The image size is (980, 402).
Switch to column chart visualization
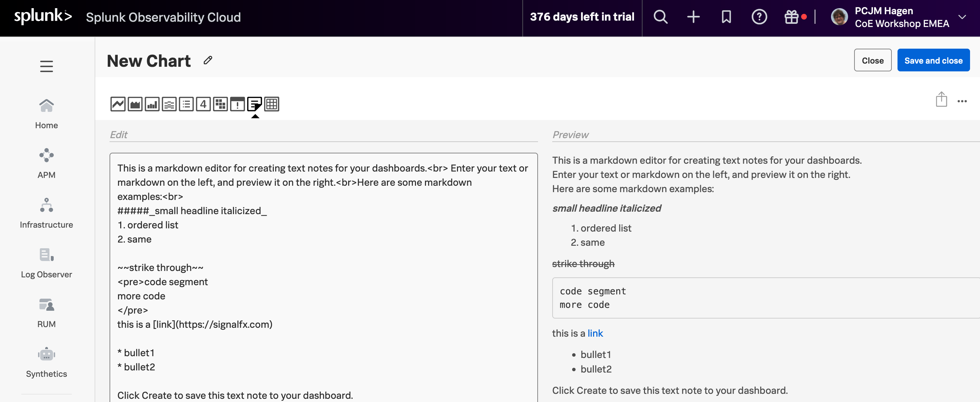tap(152, 104)
